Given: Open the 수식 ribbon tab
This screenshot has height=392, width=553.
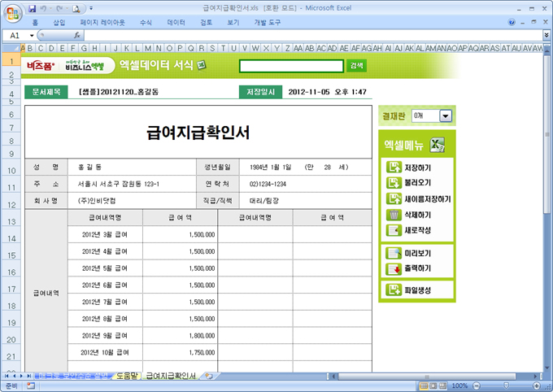Looking at the screenshot, I should click(x=146, y=23).
